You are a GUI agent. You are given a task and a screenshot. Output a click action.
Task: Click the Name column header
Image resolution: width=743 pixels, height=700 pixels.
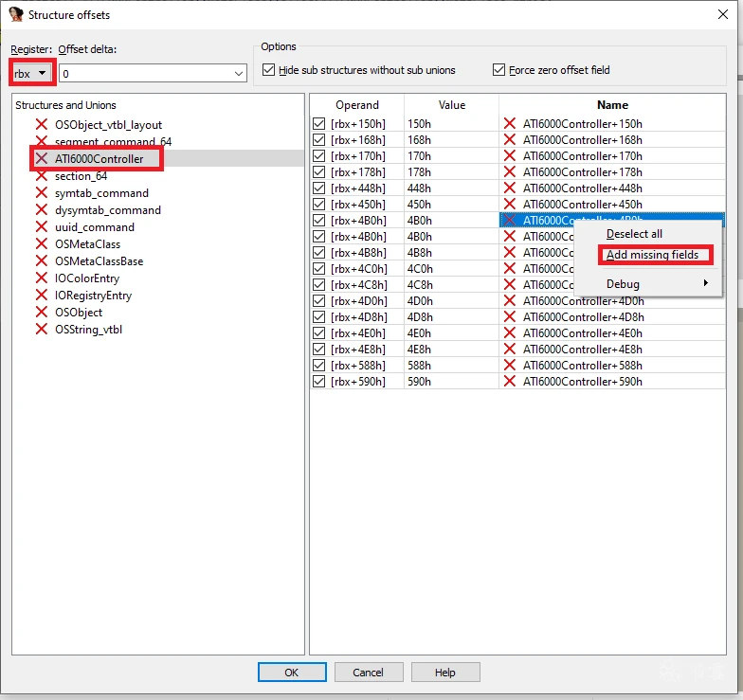tap(612, 105)
